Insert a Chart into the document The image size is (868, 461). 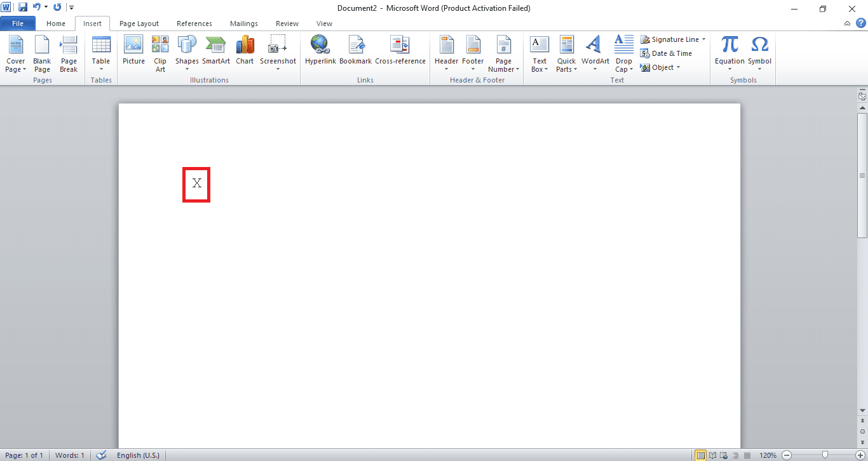point(245,51)
